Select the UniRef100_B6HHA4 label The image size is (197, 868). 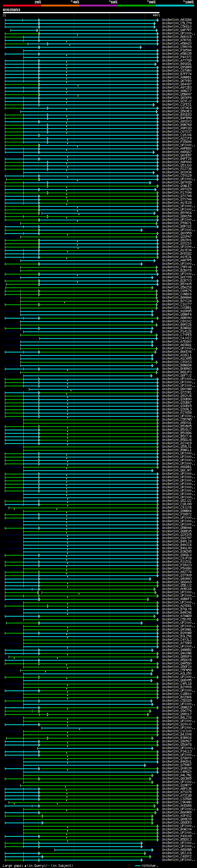tap(177, 297)
